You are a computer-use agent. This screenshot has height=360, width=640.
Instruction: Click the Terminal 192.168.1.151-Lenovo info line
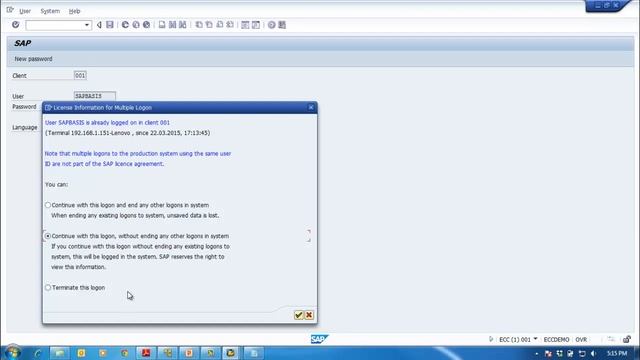pos(128,133)
